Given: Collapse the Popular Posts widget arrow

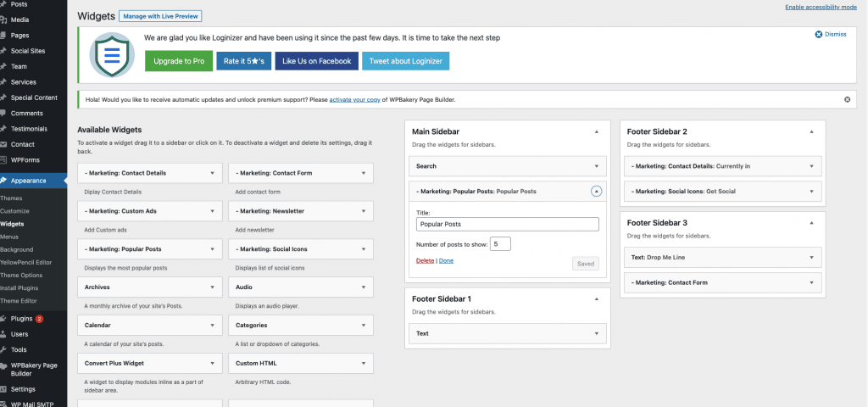Looking at the screenshot, I should 596,192.
